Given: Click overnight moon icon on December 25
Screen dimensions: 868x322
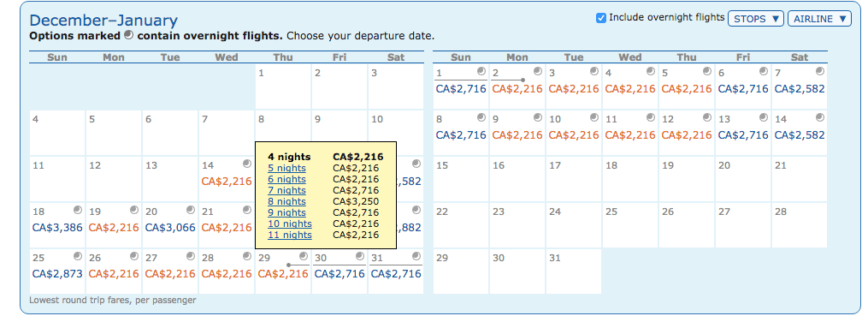Looking at the screenshot, I should 78,256.
